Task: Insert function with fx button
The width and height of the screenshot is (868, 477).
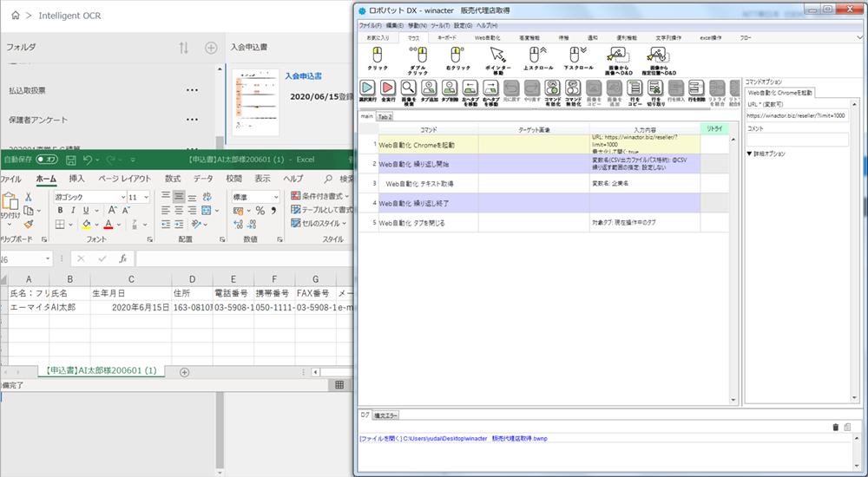Action: tap(123, 258)
